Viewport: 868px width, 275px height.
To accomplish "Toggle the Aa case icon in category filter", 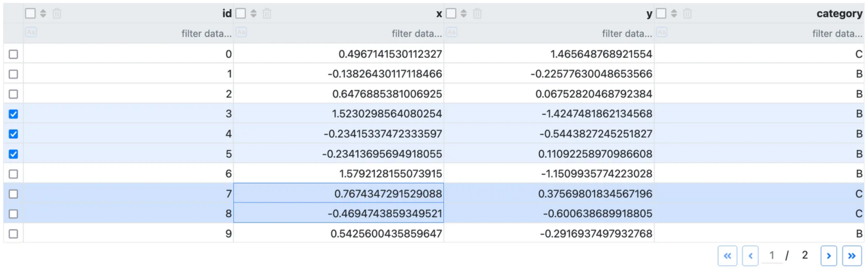I will coord(662,32).
